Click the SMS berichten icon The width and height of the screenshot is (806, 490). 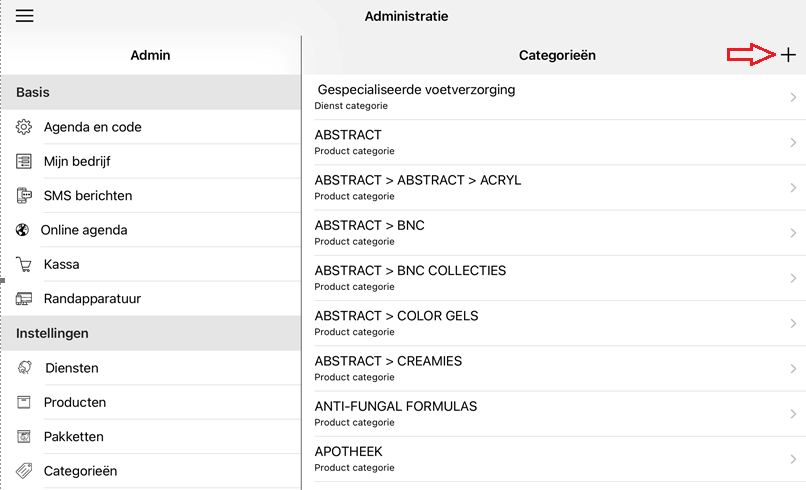pos(24,196)
